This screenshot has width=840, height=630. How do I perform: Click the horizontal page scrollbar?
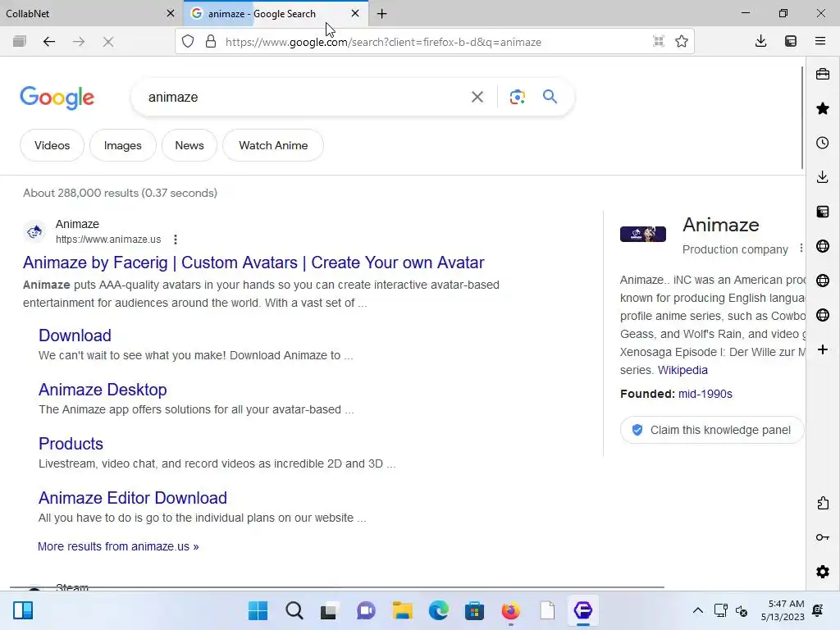pos(337,587)
